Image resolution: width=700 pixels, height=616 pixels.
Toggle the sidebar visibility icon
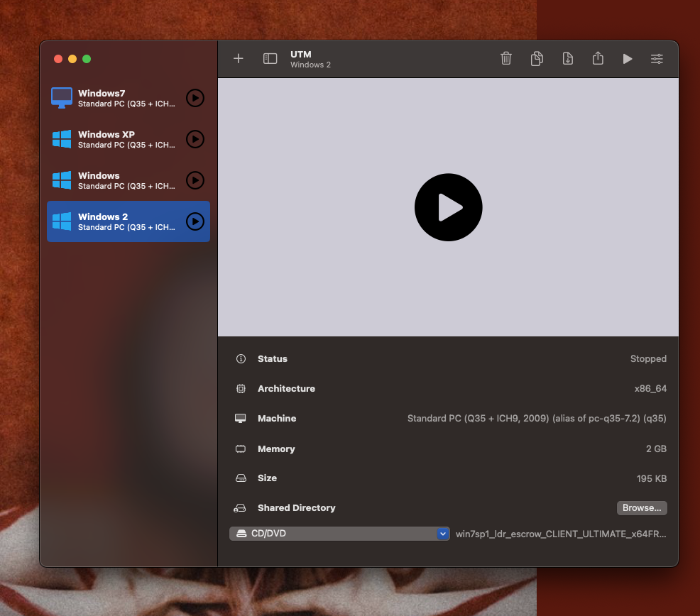pos(270,58)
